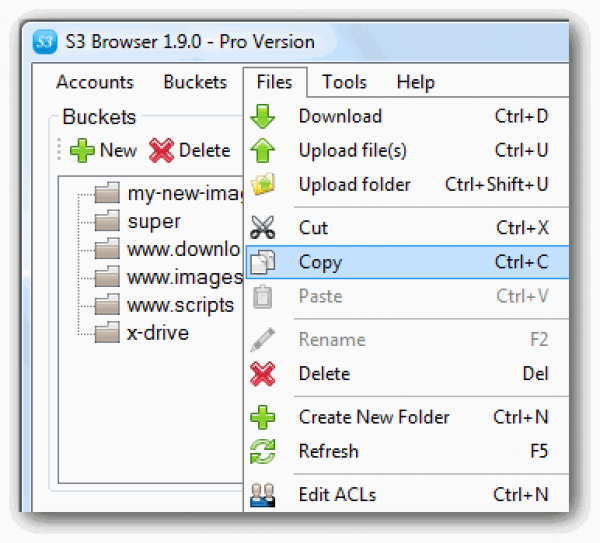
Task: Select the my-new-imag bucket name
Action: tap(185, 193)
